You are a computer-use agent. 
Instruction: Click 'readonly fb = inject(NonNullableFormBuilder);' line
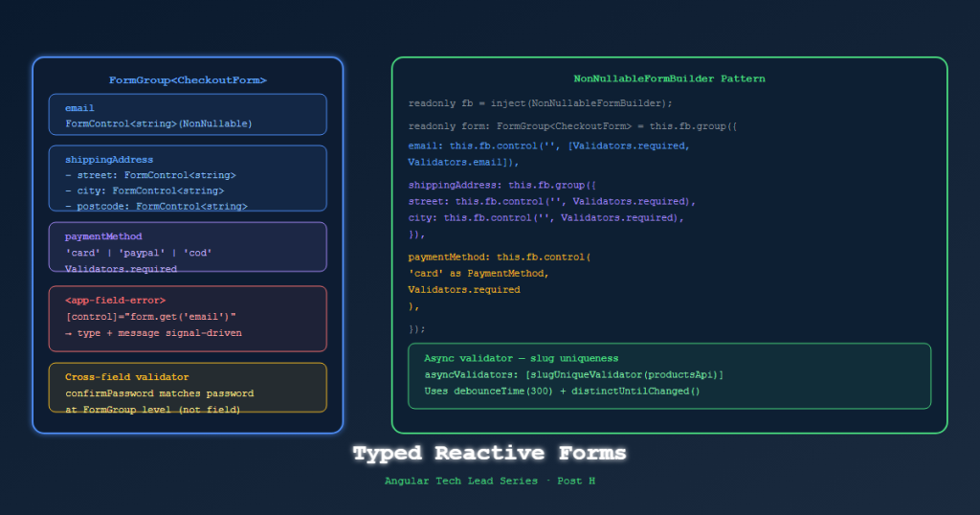click(541, 103)
